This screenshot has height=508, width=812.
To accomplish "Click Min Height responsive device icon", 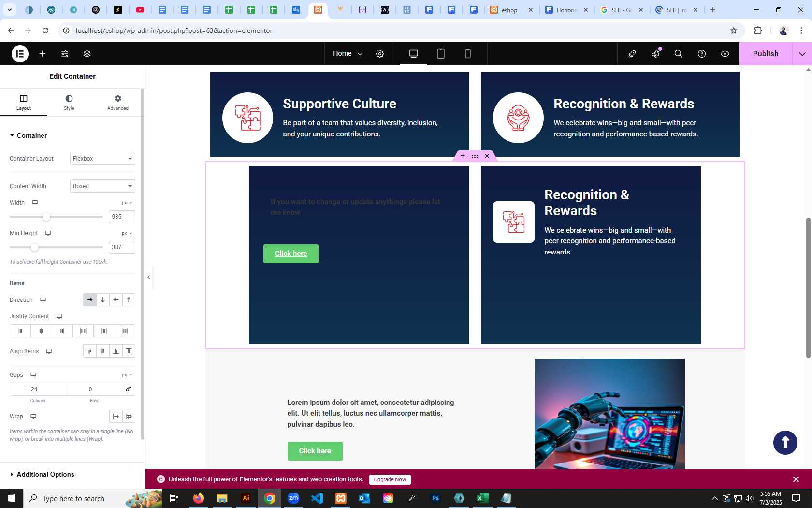I will tap(48, 233).
